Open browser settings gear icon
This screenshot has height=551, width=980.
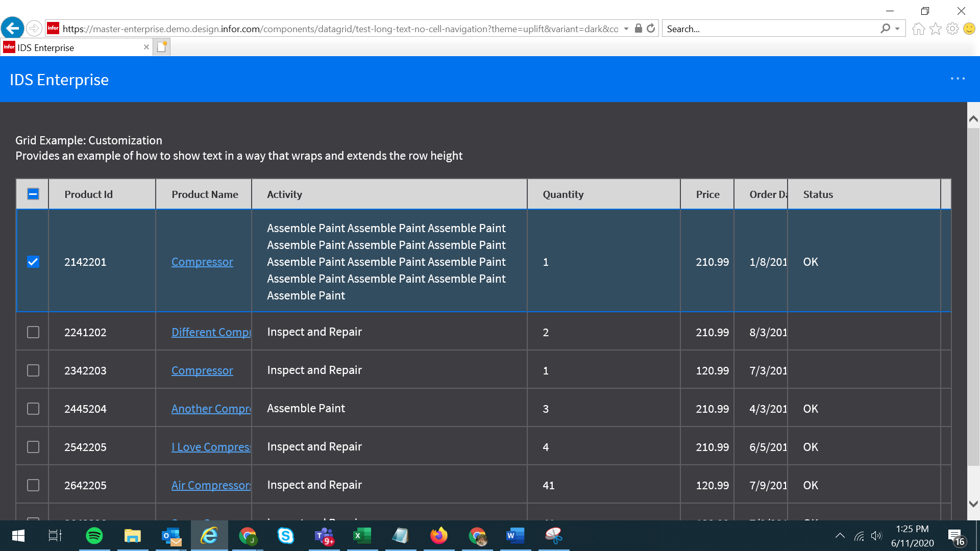click(952, 29)
